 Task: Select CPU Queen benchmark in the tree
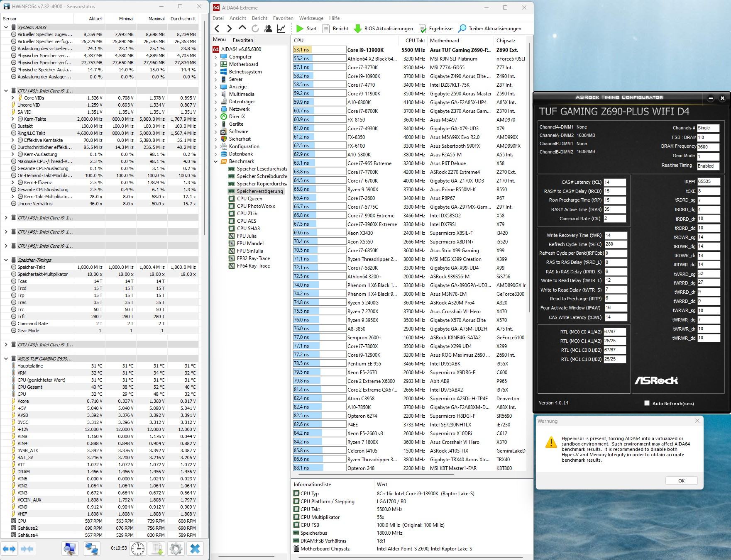coord(249,199)
